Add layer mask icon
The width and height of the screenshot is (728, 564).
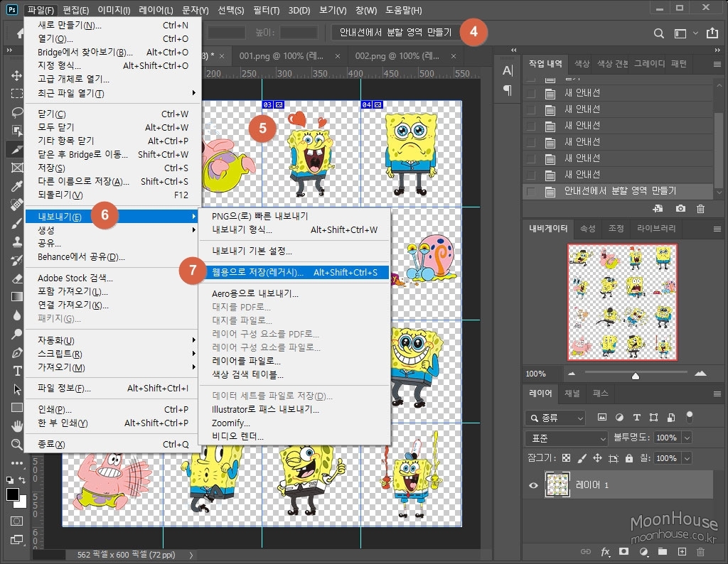(x=623, y=551)
